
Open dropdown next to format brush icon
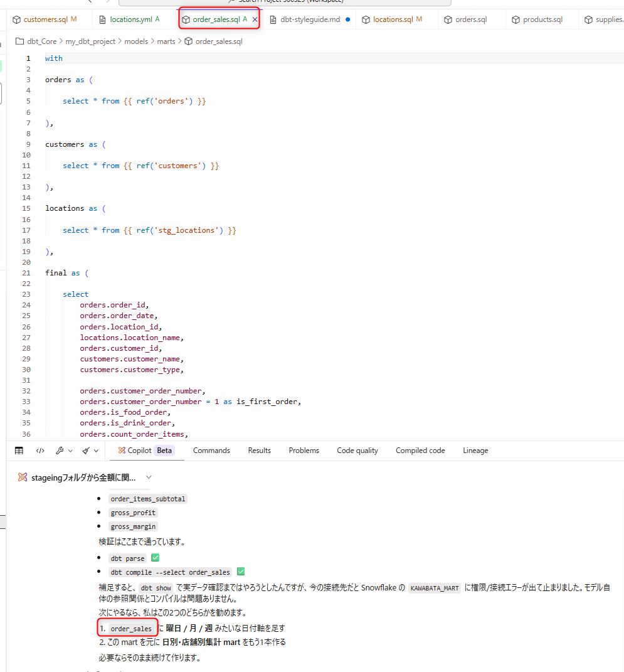point(96,451)
